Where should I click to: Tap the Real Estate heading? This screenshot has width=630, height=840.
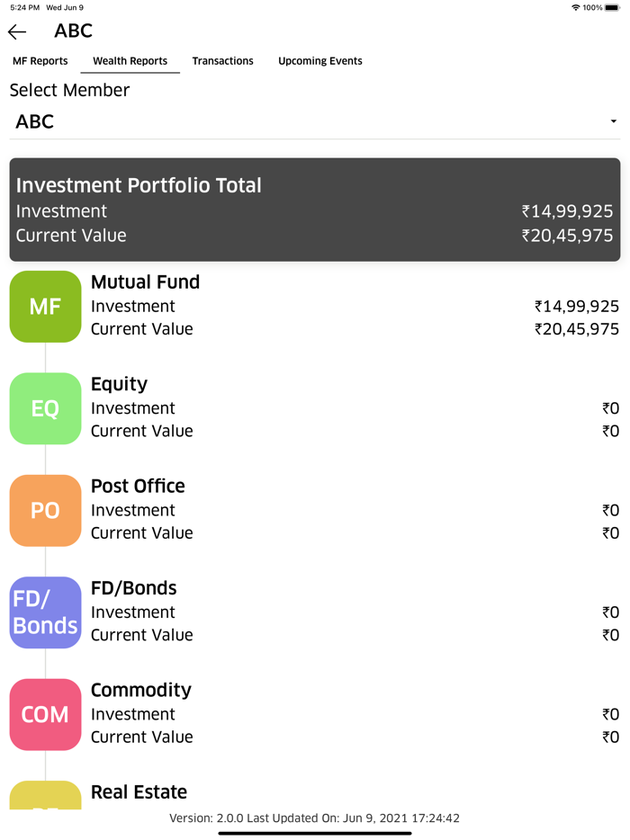(x=139, y=792)
